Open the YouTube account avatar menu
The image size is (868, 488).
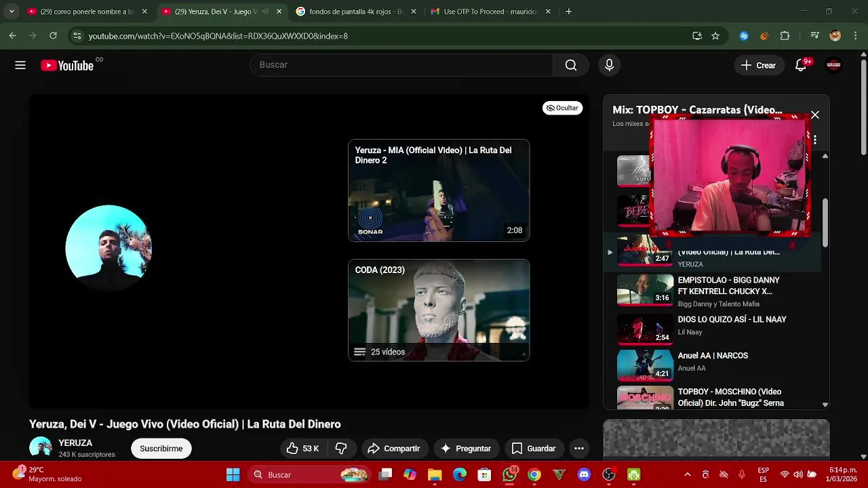pyautogui.click(x=833, y=65)
